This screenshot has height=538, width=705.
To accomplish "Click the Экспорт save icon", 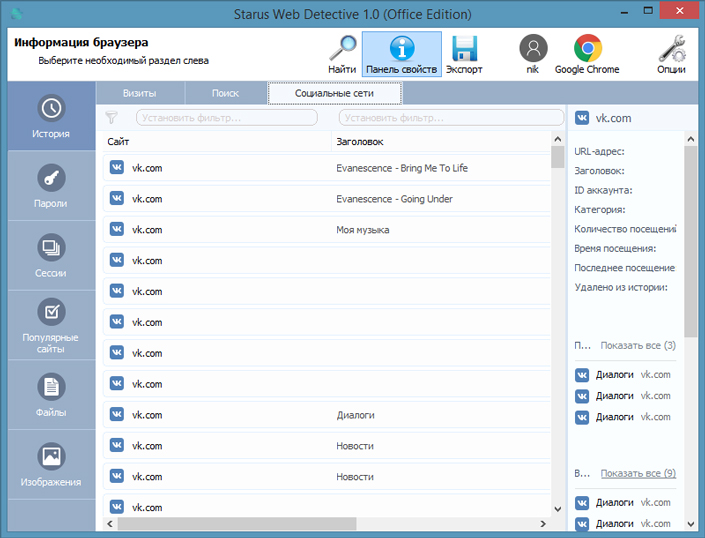I will click(x=464, y=54).
